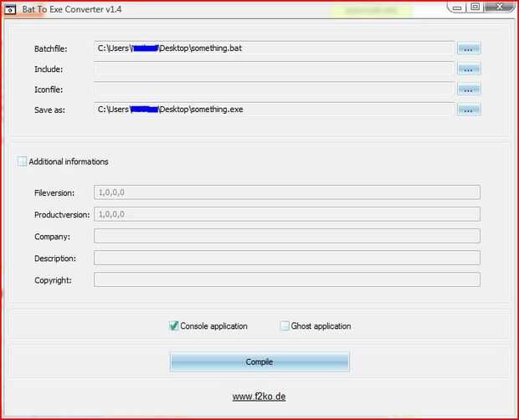This screenshot has height=420, width=519.
Task: Click the Company: label
Action: [52, 237]
